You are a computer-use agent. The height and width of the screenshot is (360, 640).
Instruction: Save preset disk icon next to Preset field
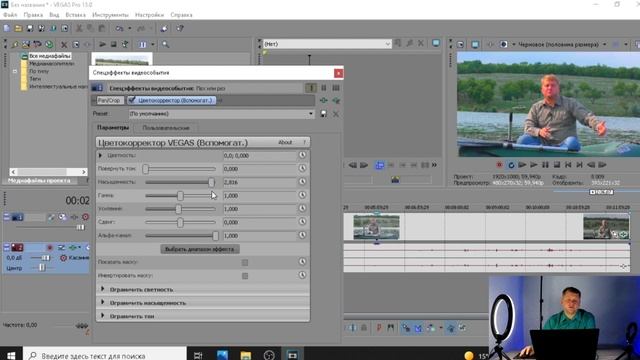(x=323, y=114)
